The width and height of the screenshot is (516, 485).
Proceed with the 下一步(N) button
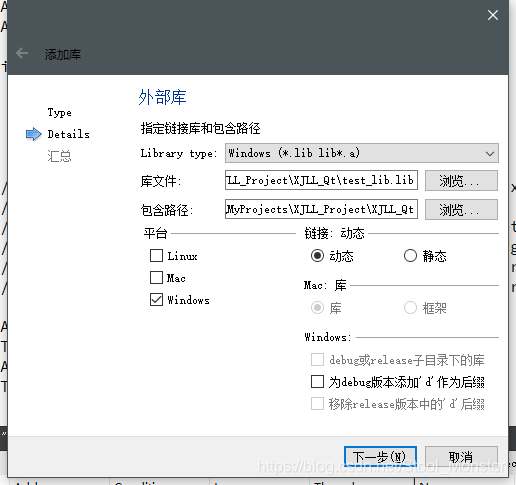pos(380,457)
